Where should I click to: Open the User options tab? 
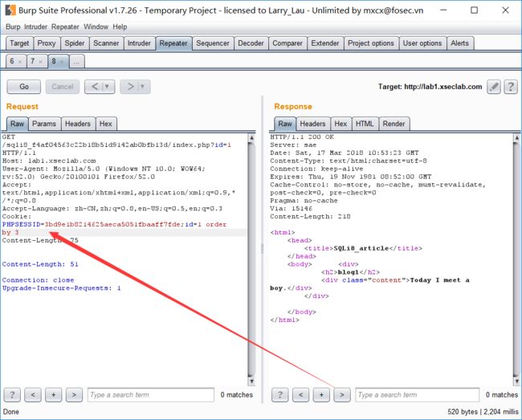click(x=422, y=43)
